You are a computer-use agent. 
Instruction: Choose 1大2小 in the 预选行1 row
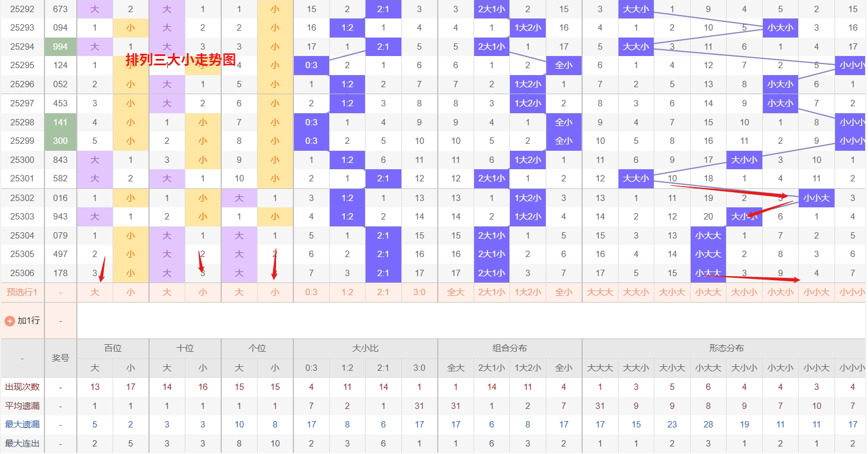tap(527, 292)
